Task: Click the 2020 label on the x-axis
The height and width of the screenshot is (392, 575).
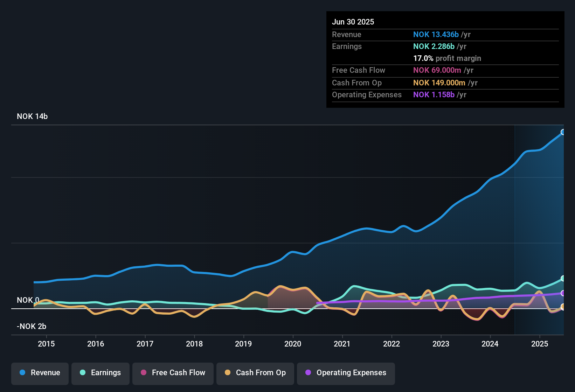Action: (x=293, y=344)
